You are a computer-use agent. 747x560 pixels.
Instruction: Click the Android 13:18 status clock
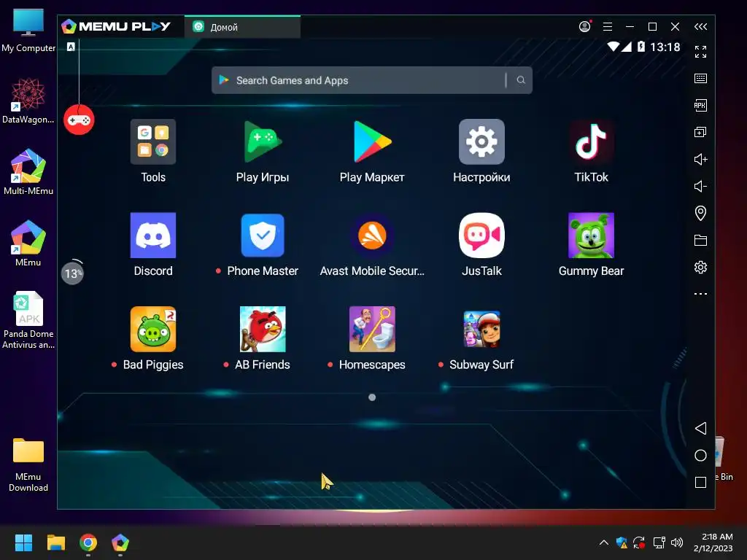pyautogui.click(x=665, y=47)
